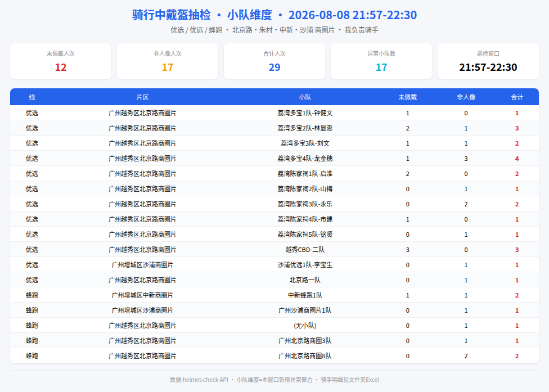The height and width of the screenshot is (392, 549).
Task: Click the team cell 荔湾陈家祠2队-山梅
Action: (x=305, y=188)
